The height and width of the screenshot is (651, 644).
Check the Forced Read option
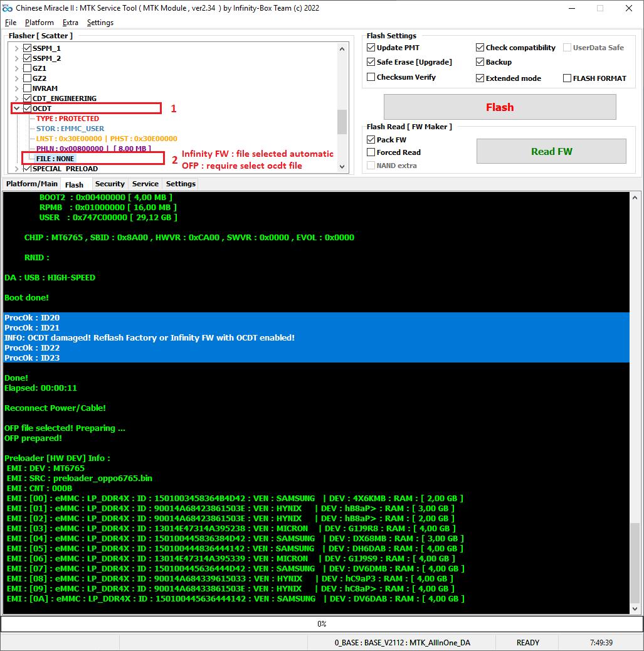pyautogui.click(x=371, y=152)
